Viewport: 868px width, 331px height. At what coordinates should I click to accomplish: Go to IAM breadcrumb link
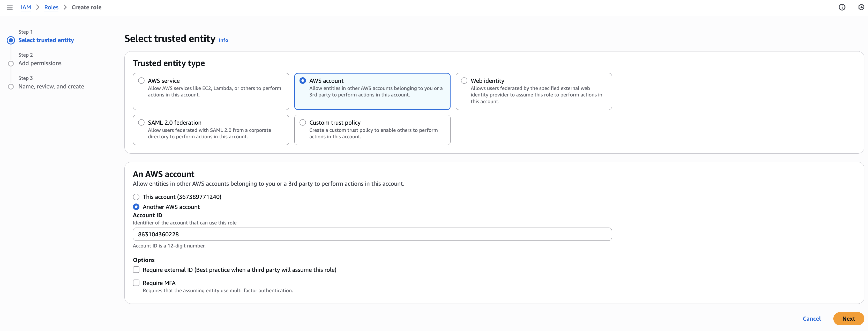26,7
